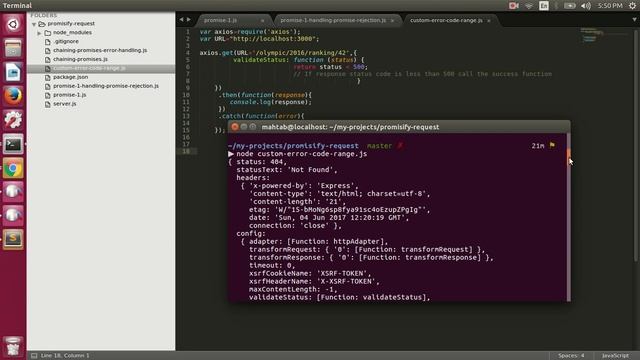640x360 pixels.
Task: Open Ubuntu Dash home in launcher
Action: [x=13, y=24]
